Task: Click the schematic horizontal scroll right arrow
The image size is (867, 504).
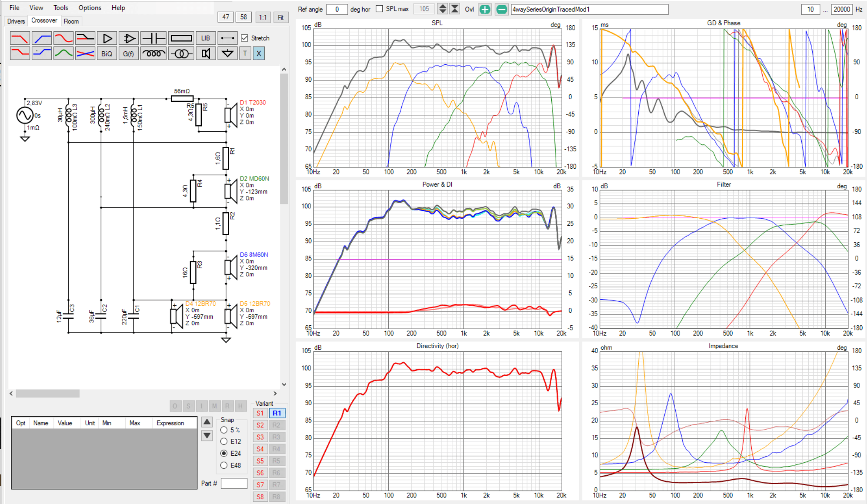Action: 275,394
